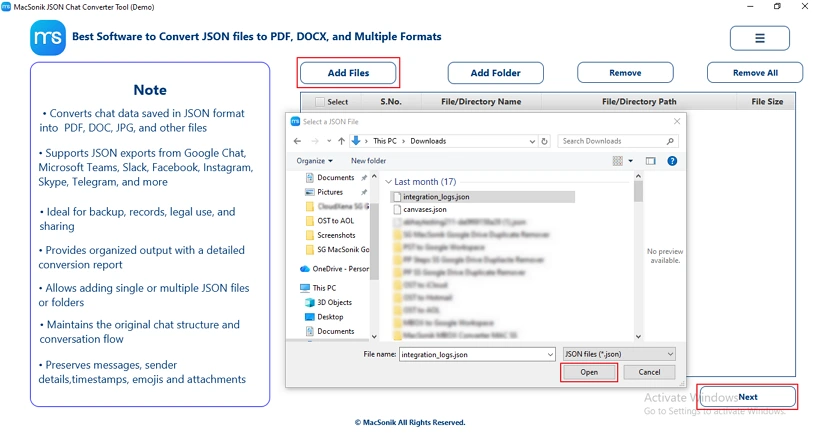Toggle the preview pane icon
Image resolution: width=820 pixels, height=437 pixels.
click(651, 161)
